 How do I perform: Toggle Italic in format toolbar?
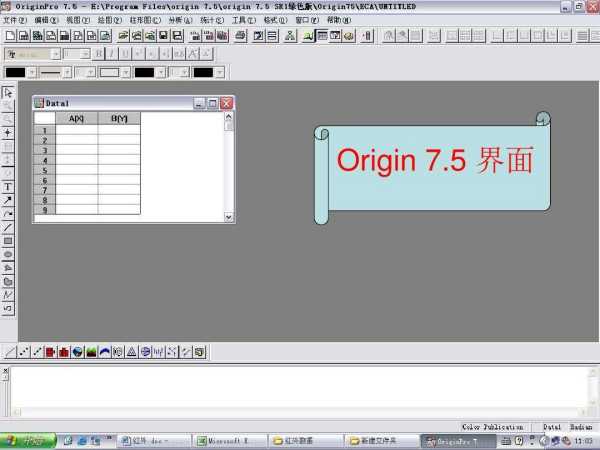(112, 54)
